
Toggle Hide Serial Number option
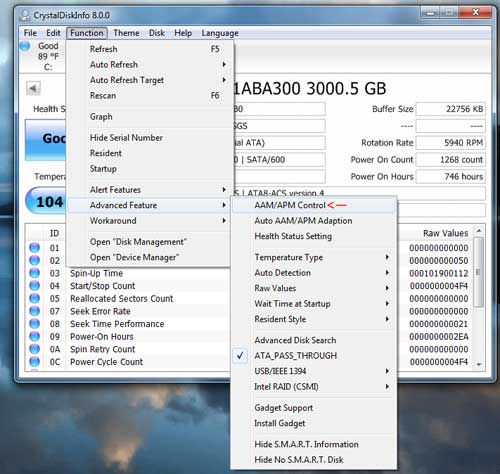click(x=149, y=138)
